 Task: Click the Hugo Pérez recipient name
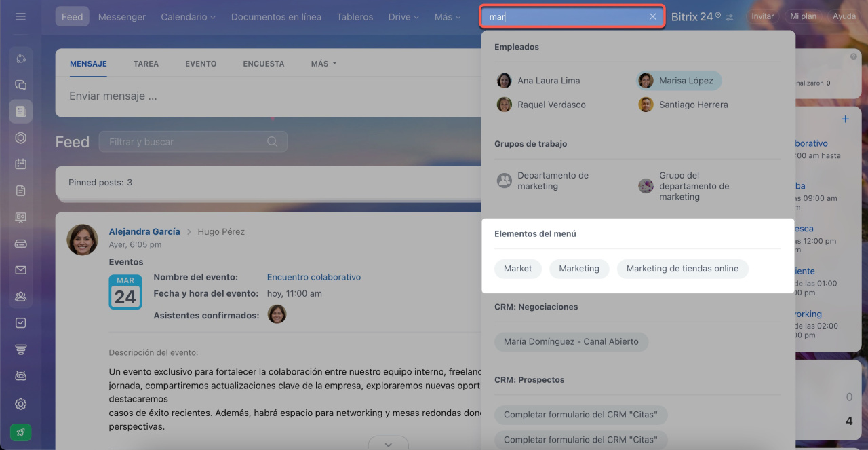tap(221, 231)
